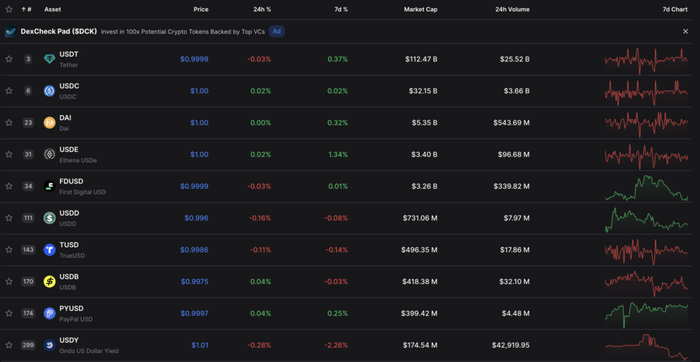Open the USDT 7-day sparkline chart
This screenshot has height=362, width=700.
646,60
